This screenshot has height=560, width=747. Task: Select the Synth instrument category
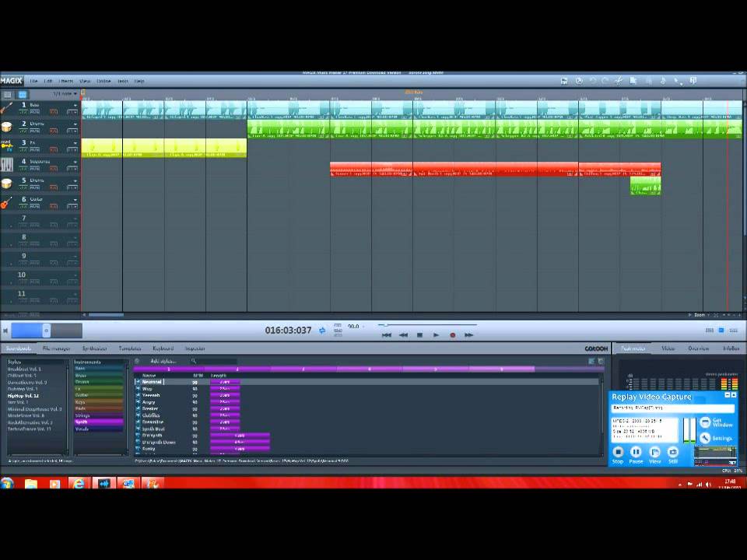[99, 422]
